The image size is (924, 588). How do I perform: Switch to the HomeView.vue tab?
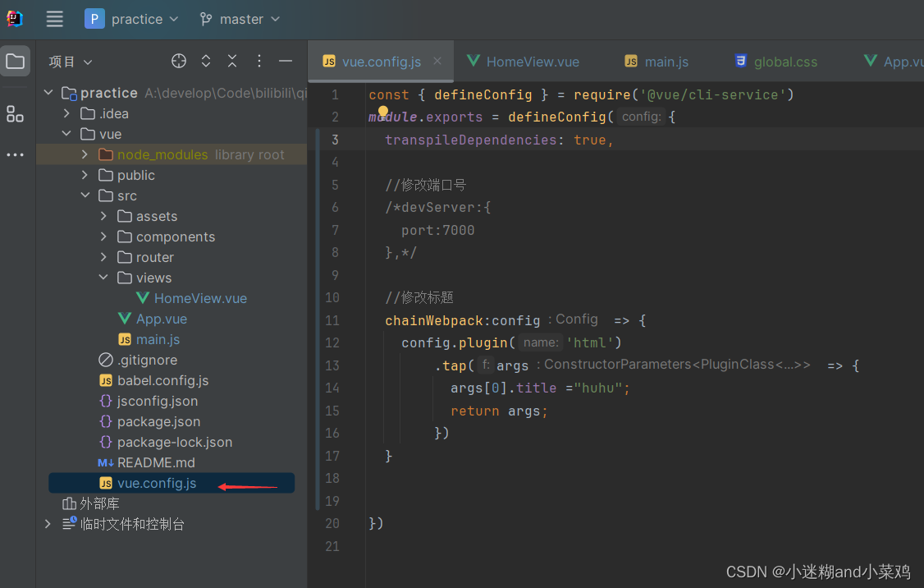(x=524, y=62)
